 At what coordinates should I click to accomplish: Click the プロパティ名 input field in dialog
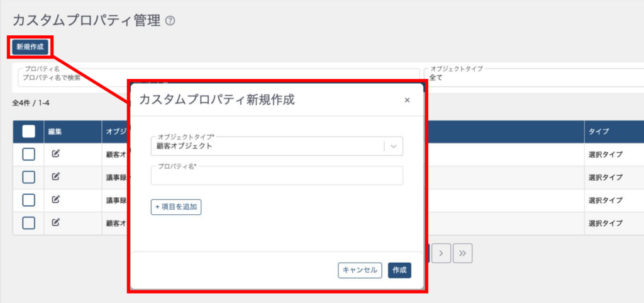coord(277,177)
